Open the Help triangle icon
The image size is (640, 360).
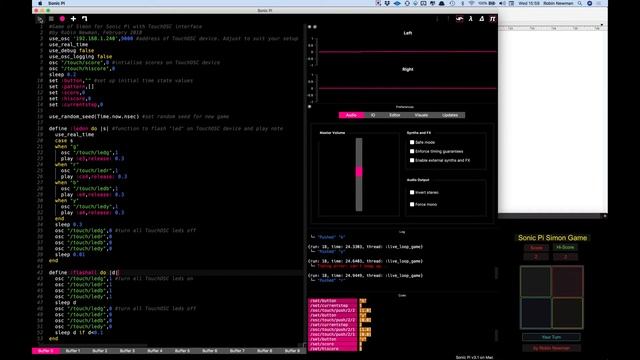[482, 19]
